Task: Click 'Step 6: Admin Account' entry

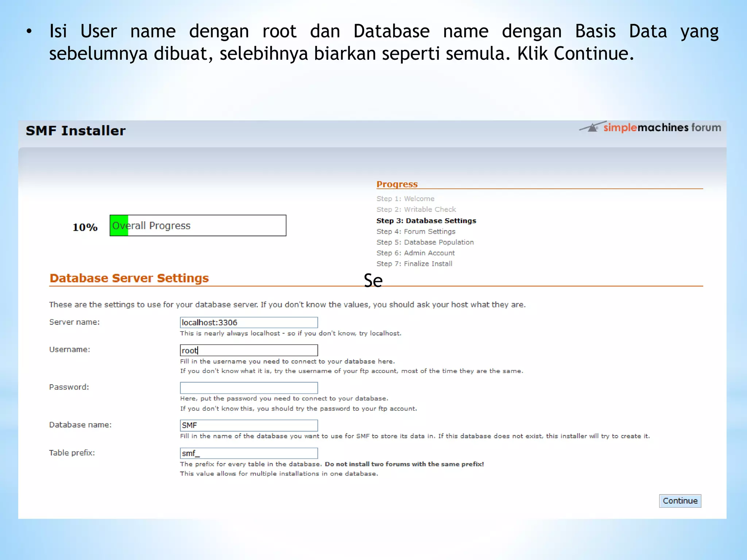Action: (x=415, y=253)
